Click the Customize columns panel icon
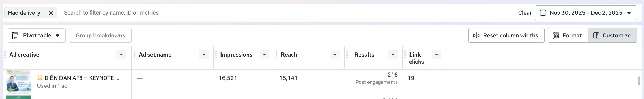The width and height of the screenshot is (644, 99). click(x=596, y=35)
